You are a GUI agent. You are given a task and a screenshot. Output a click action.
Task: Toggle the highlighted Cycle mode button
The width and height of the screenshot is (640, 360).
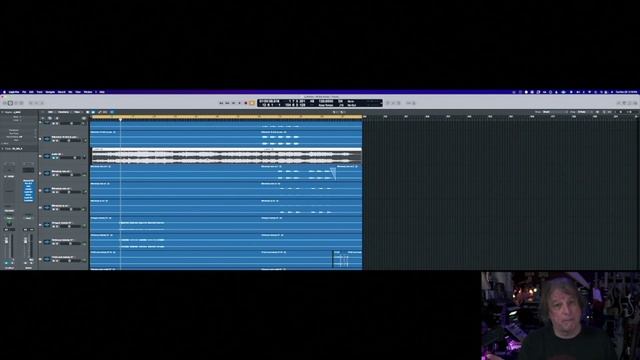(x=252, y=103)
